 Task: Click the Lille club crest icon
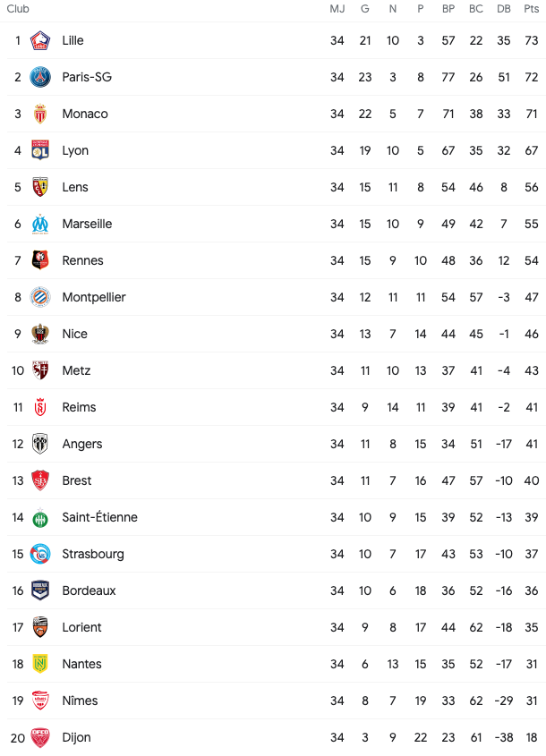click(x=40, y=40)
